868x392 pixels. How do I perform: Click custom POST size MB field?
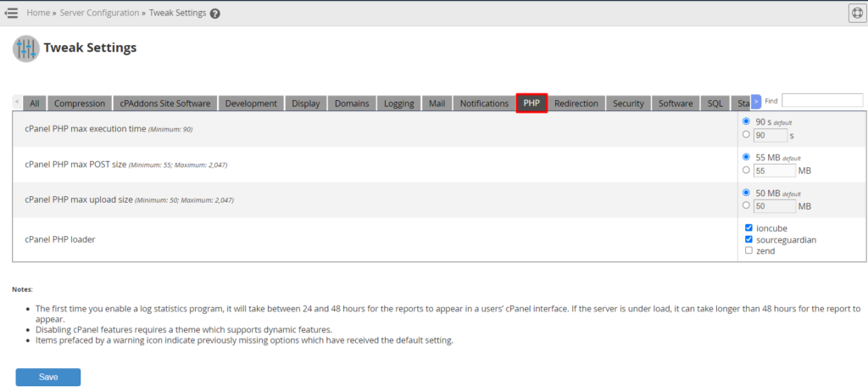775,171
